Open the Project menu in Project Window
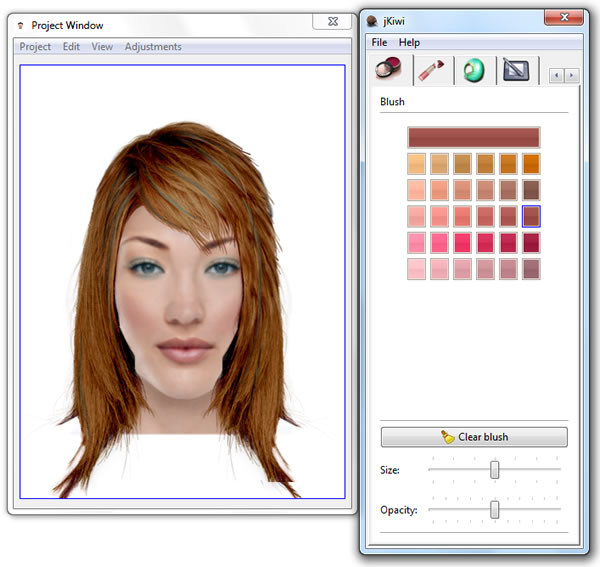The image size is (600, 567). (x=35, y=47)
